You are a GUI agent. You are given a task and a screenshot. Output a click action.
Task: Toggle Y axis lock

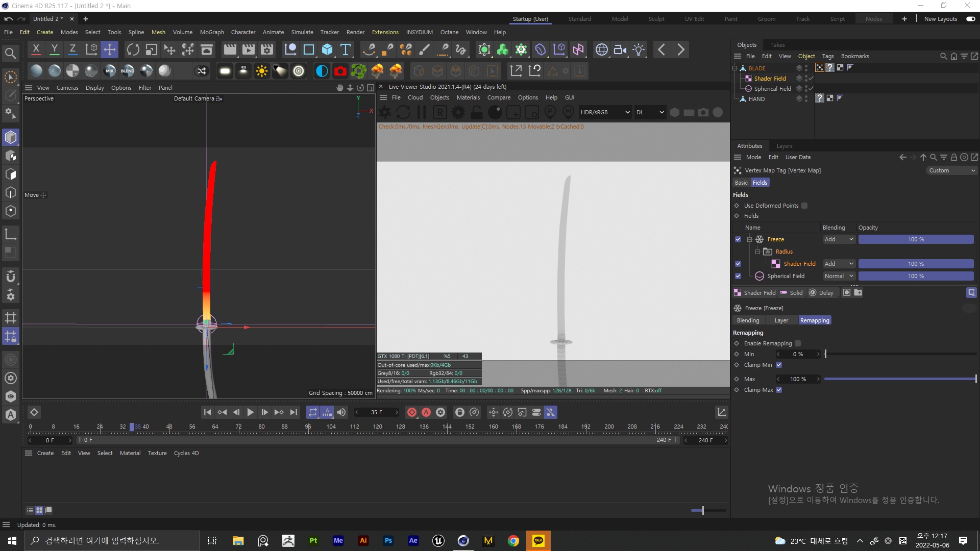coord(54,49)
